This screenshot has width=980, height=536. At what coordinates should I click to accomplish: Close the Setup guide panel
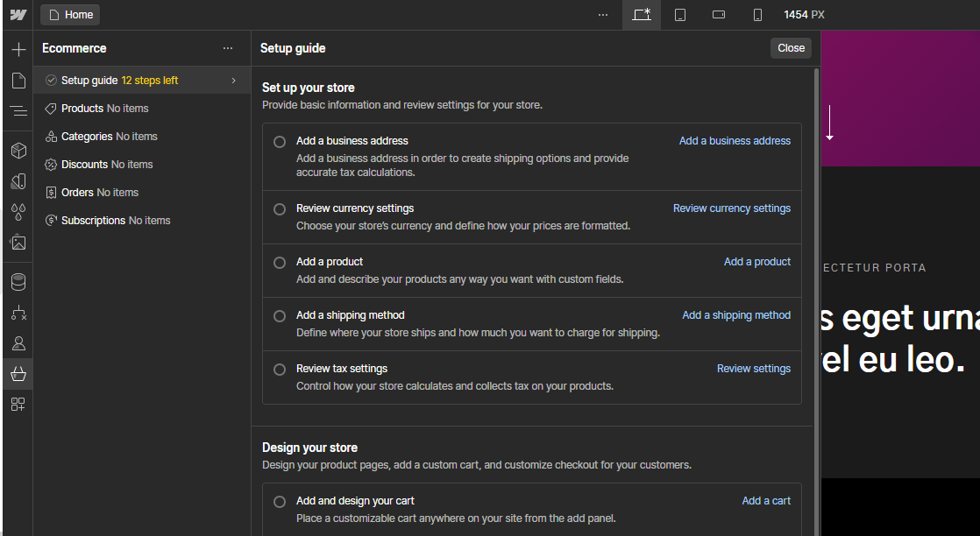pyautogui.click(x=791, y=48)
